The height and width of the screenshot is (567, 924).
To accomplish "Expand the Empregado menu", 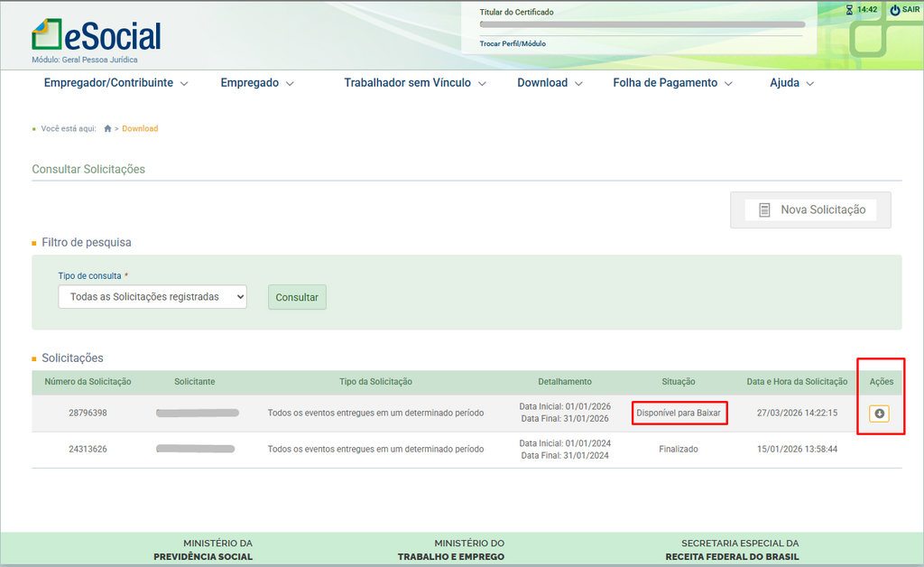I will (257, 83).
